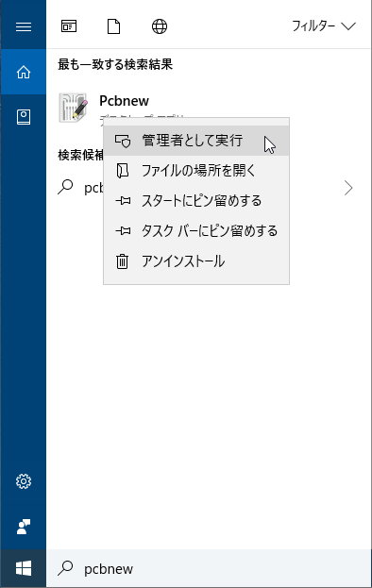Choose ファイルの場所を開く menu entry

pyautogui.click(x=196, y=171)
